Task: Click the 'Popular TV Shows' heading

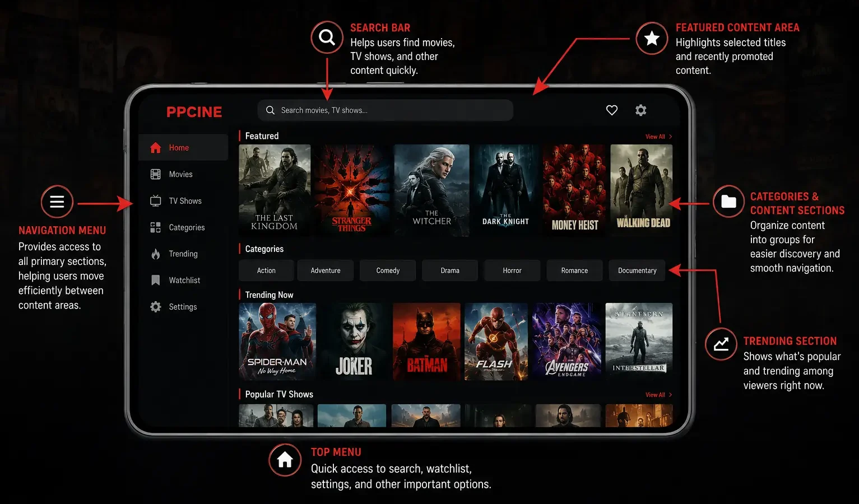Action: [x=279, y=395]
